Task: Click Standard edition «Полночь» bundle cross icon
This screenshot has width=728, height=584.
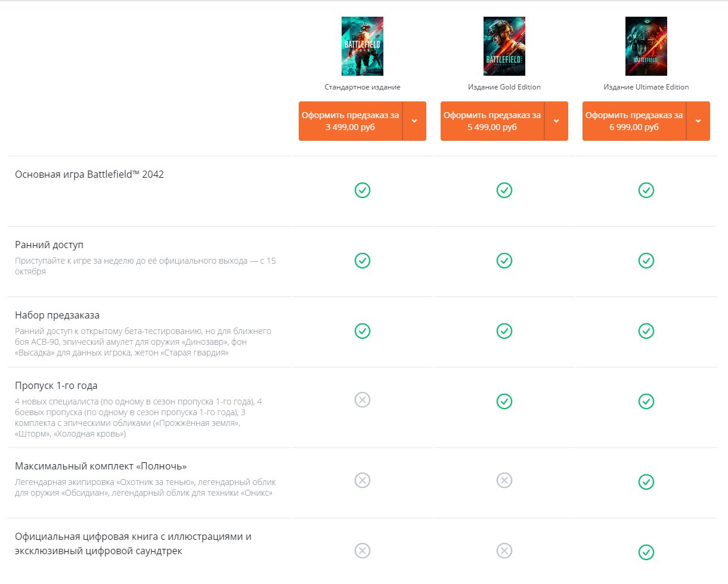Action: coord(363,480)
